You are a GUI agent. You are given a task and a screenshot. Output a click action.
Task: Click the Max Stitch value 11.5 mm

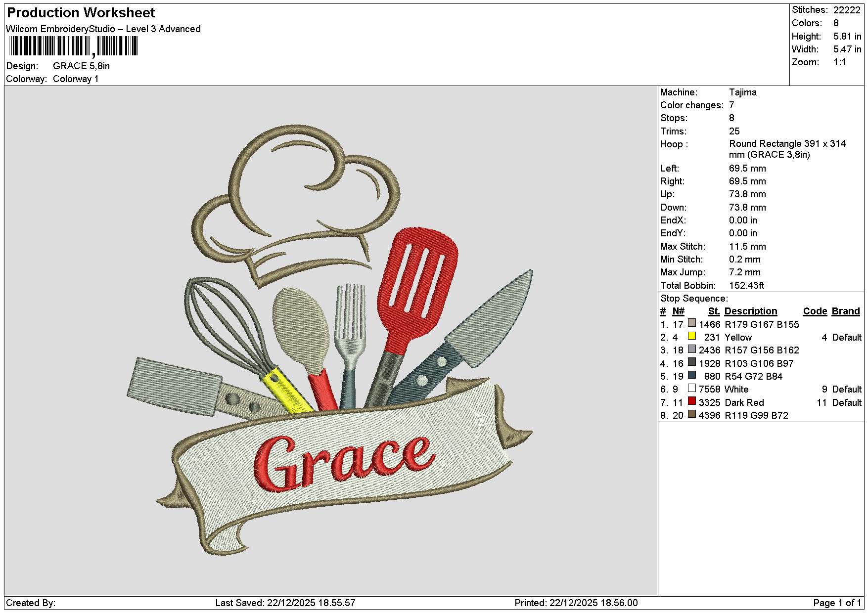pos(747,247)
